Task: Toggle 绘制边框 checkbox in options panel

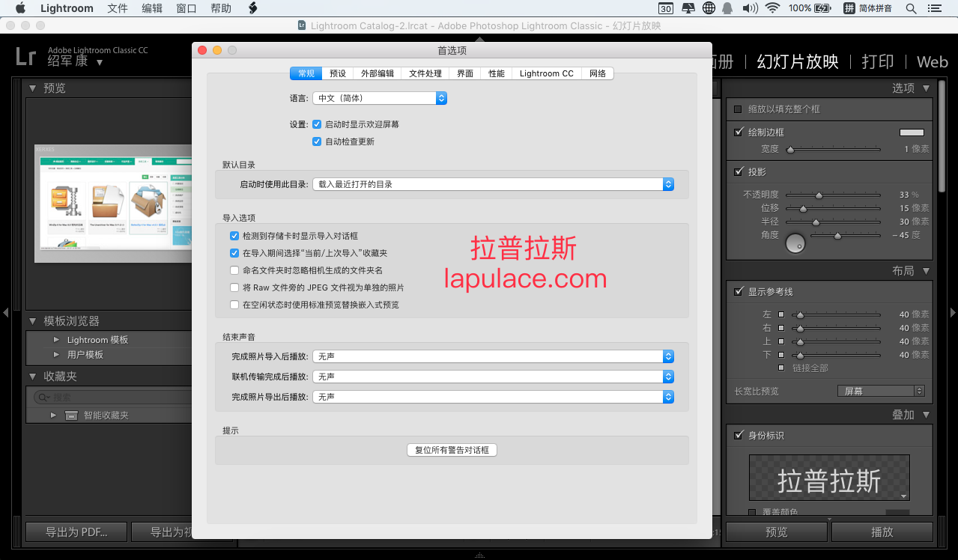Action: point(739,132)
